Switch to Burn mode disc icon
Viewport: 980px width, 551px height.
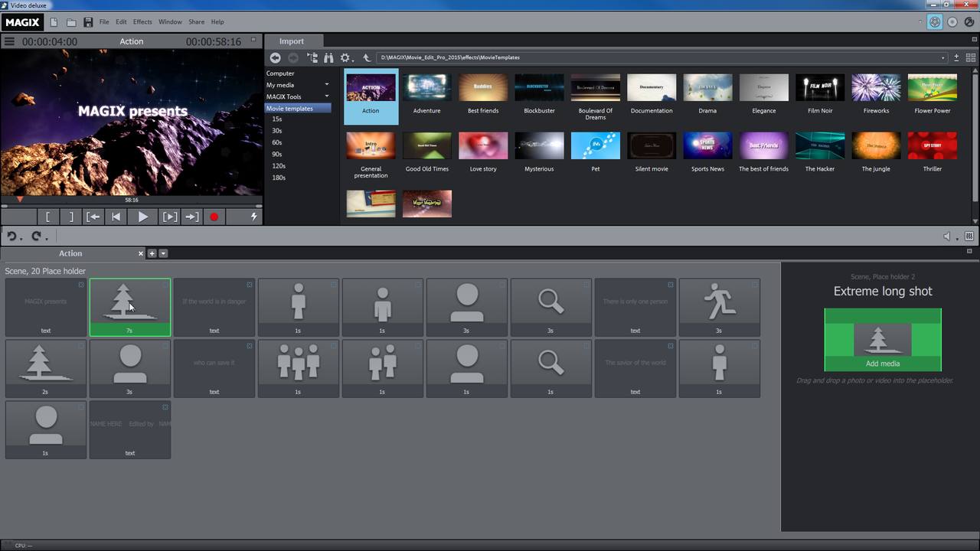952,22
